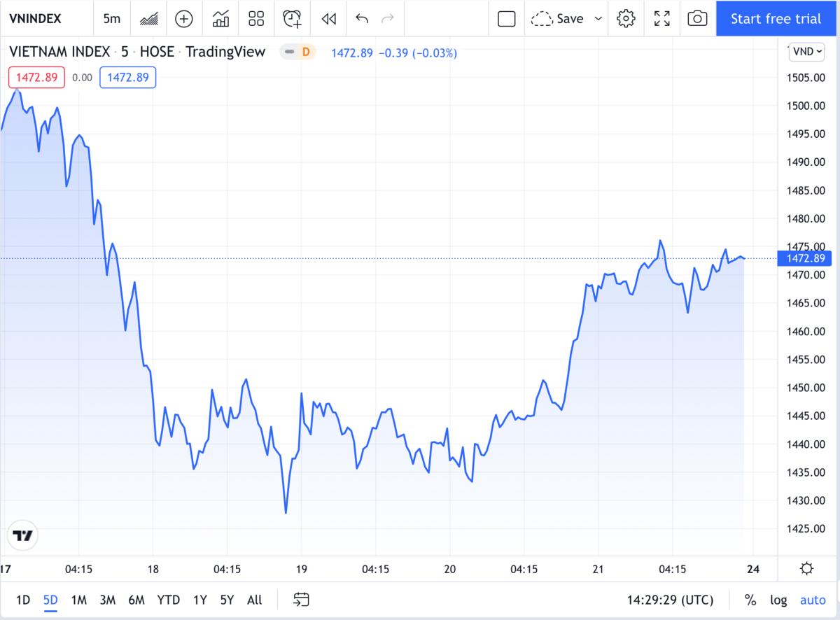Select the 6M time range
This screenshot has height=620, width=840.
click(136, 600)
